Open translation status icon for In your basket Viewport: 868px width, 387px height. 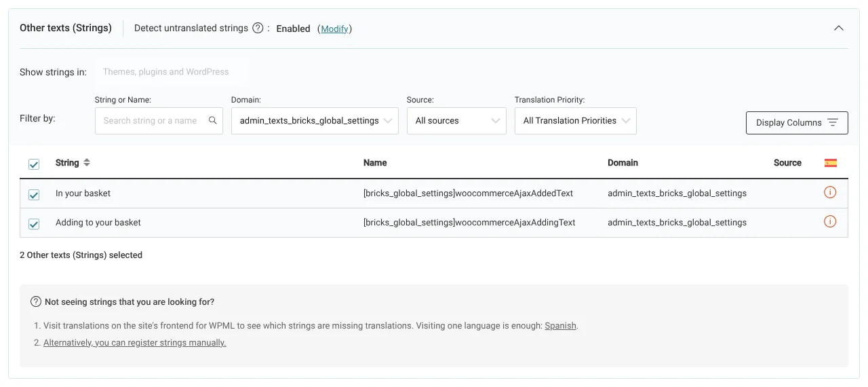click(x=830, y=193)
